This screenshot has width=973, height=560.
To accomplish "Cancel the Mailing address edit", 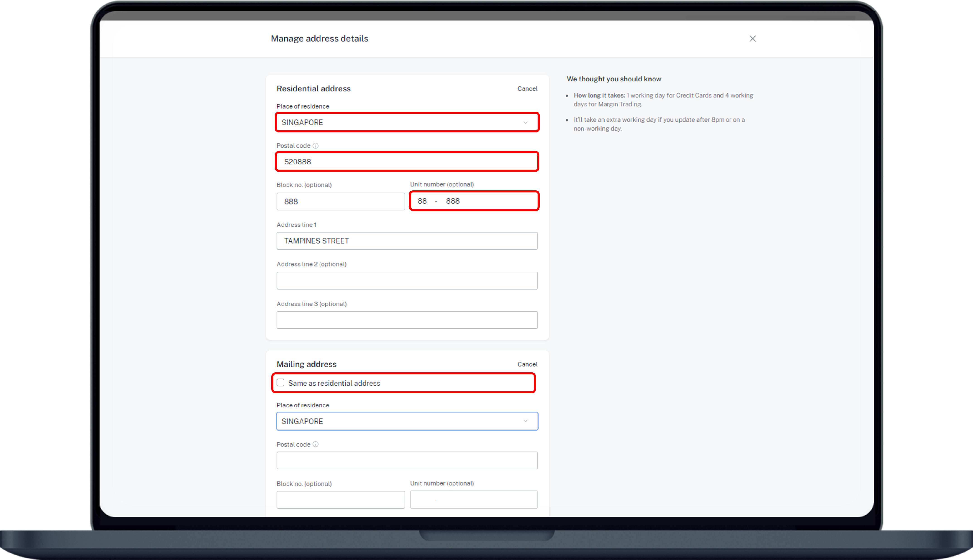I will pyautogui.click(x=527, y=364).
